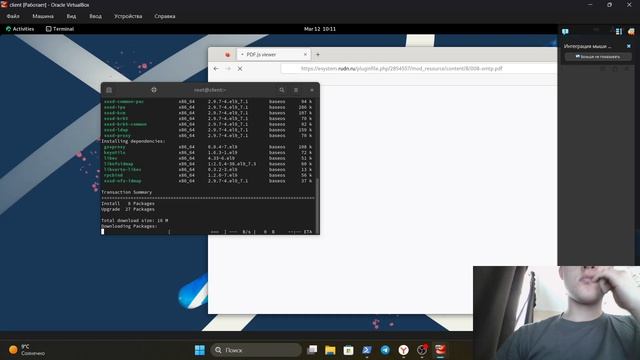This screenshot has height=360, width=640.
Task: Open Microsoft Store from the taskbar
Action: (x=348, y=350)
